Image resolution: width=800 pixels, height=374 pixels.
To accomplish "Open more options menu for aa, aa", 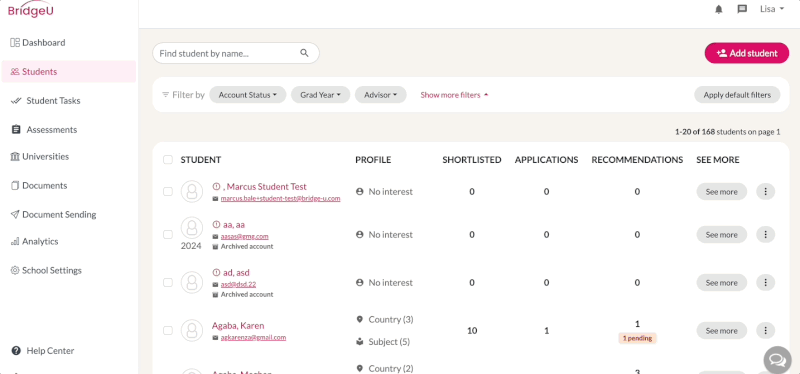I will point(765,235).
